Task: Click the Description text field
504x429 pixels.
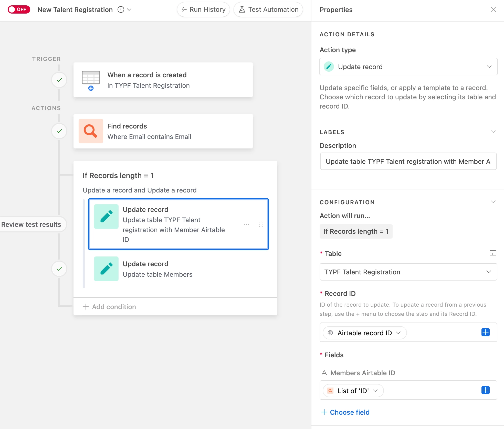Action: pyautogui.click(x=408, y=161)
